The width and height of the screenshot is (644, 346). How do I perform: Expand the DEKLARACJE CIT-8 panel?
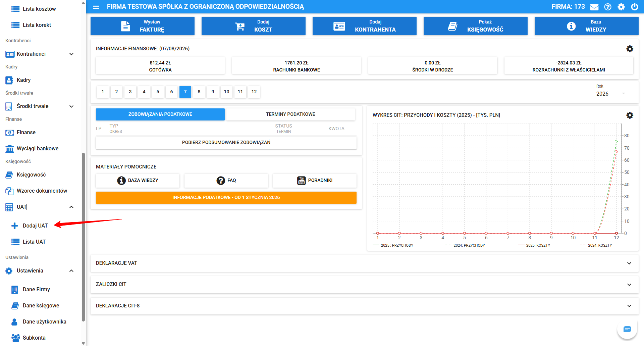coord(629,306)
